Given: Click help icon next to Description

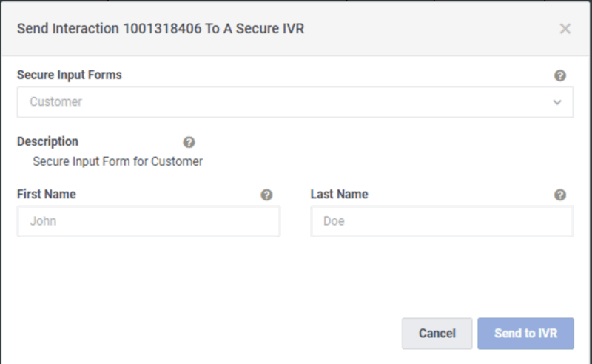Looking at the screenshot, I should [189, 142].
